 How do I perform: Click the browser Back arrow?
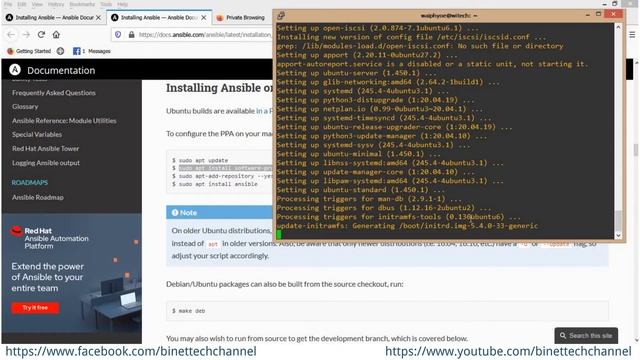pyautogui.click(x=11, y=35)
